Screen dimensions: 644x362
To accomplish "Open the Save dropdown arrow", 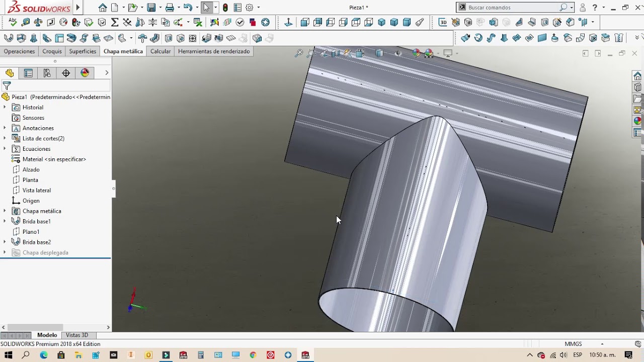I will click(159, 8).
